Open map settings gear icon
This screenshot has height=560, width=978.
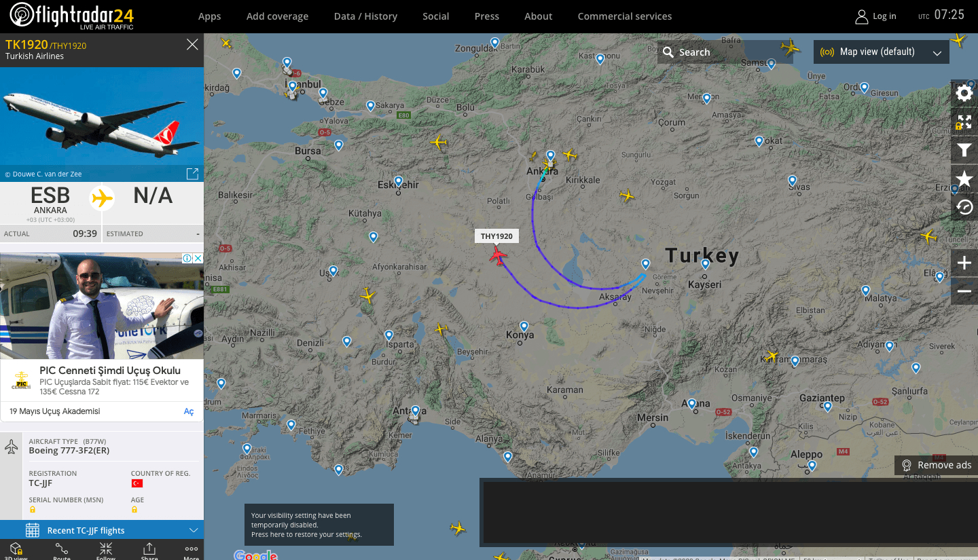[964, 94]
